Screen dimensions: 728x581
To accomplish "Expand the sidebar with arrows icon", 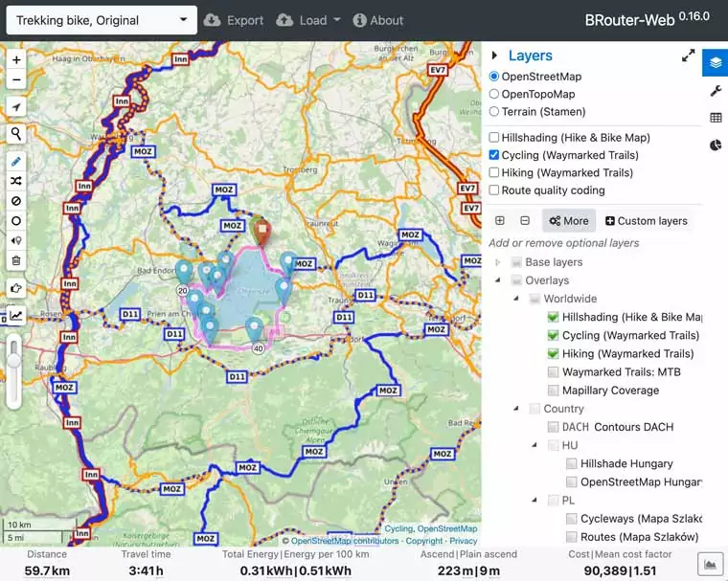I will (x=688, y=56).
